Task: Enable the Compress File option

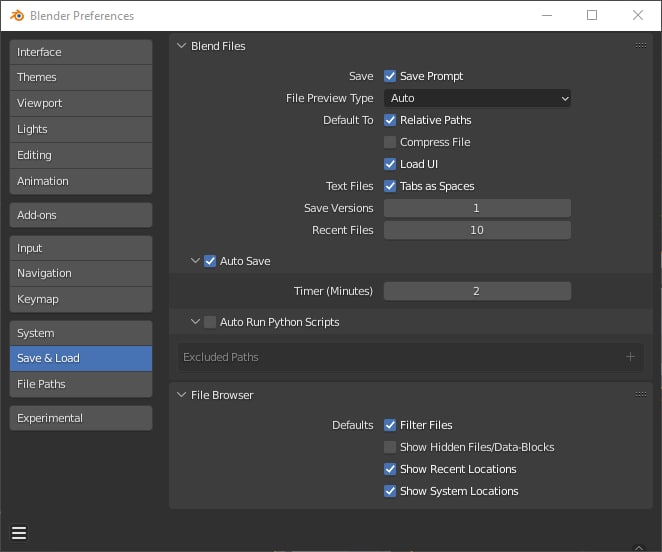Action: [x=390, y=142]
